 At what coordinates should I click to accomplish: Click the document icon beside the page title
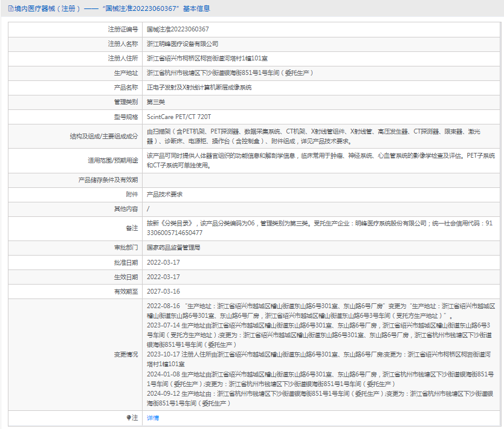[x=11, y=8]
